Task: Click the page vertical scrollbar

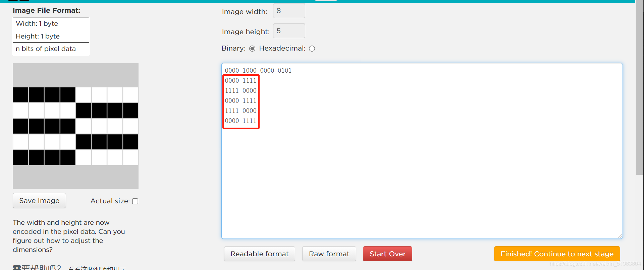Action: pyautogui.click(x=640, y=87)
